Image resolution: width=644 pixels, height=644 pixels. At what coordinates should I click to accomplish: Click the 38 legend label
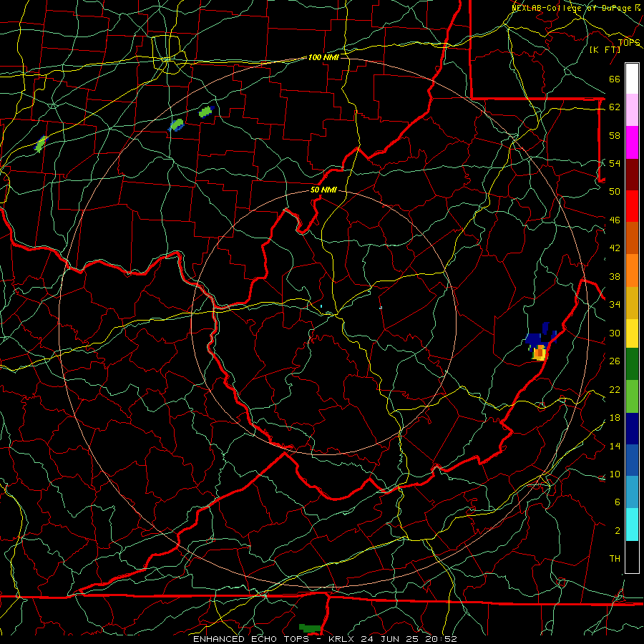[x=615, y=276]
